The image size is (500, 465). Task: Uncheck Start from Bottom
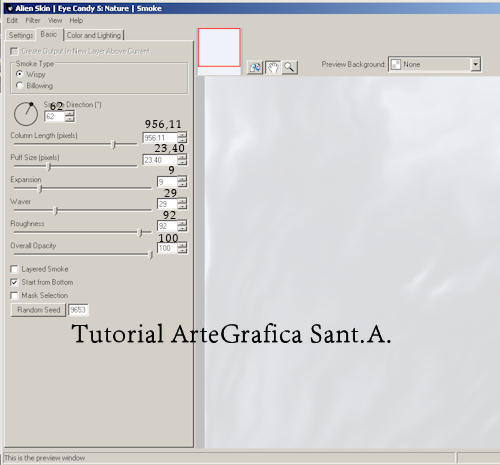(14, 282)
